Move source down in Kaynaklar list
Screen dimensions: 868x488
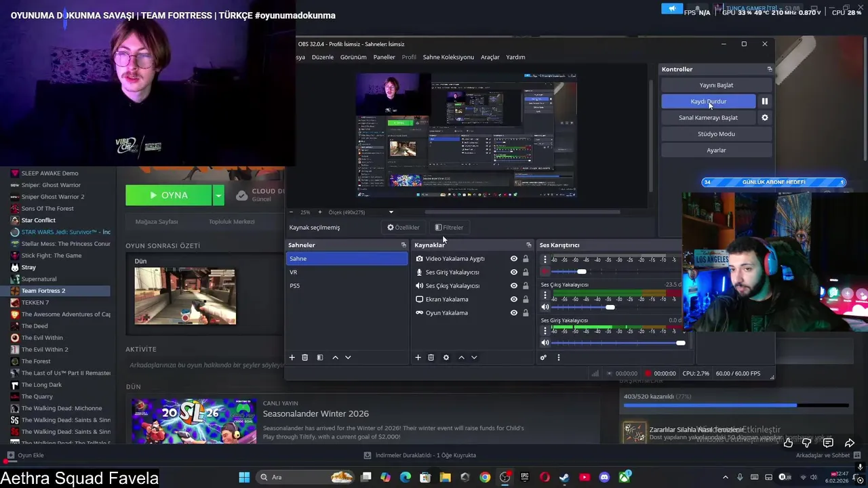tap(474, 357)
